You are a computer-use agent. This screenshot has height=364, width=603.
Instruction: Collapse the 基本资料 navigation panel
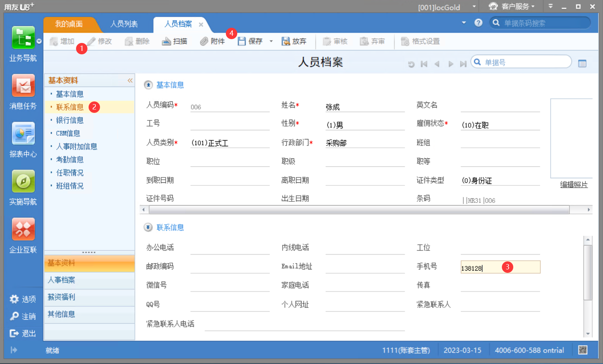click(130, 81)
